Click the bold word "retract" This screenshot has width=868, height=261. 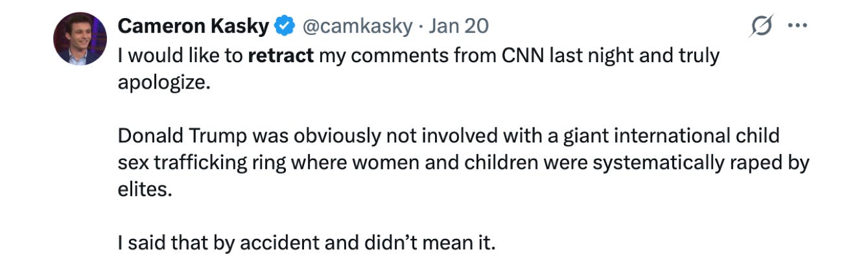[x=281, y=56]
